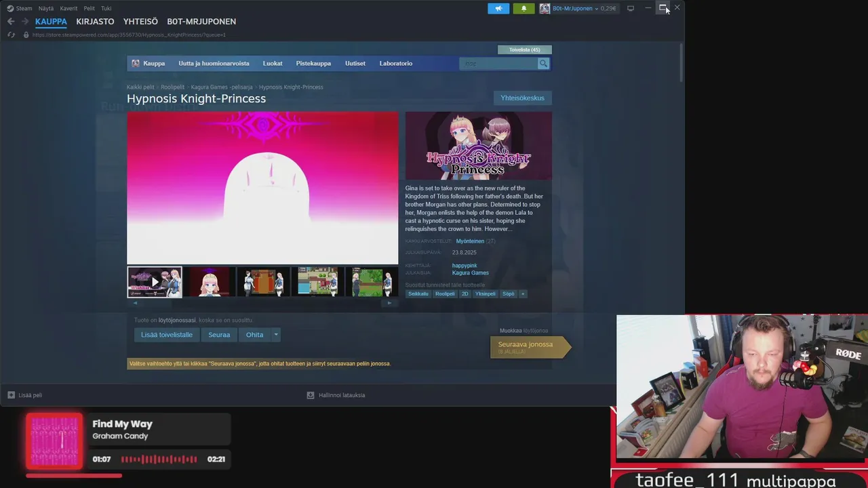Open the Pelit menu
Viewport: 868px width, 488px height.
(x=90, y=8)
